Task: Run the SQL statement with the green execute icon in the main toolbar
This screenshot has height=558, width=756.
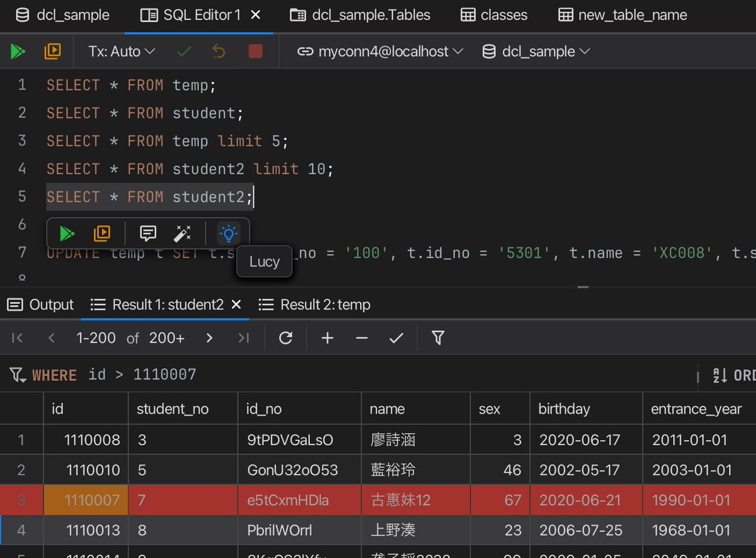Action: [18, 51]
